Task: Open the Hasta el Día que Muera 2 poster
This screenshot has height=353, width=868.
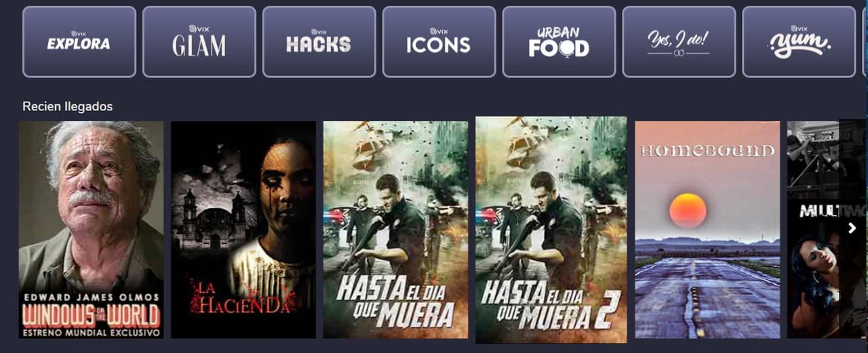Action: click(x=551, y=230)
